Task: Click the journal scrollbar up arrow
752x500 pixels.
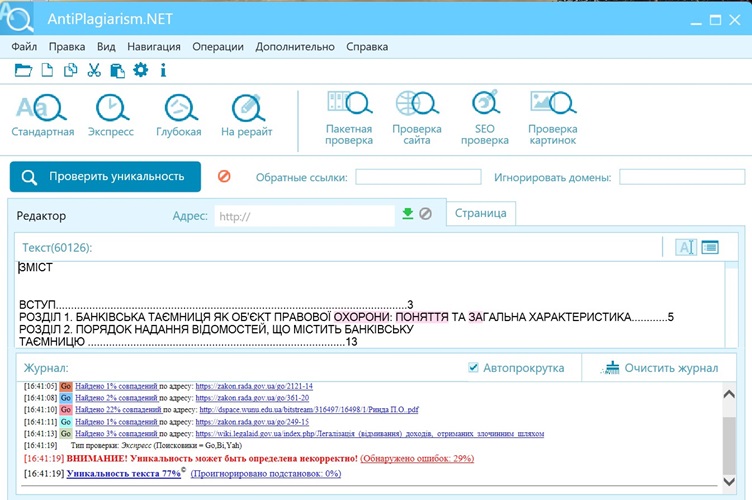Action: (x=729, y=394)
